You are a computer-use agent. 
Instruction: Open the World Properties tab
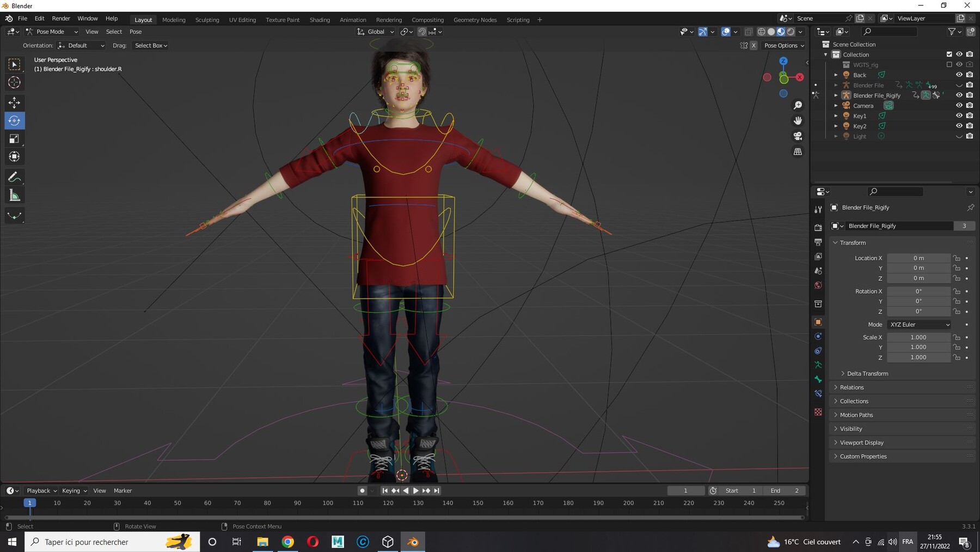pos(818,285)
